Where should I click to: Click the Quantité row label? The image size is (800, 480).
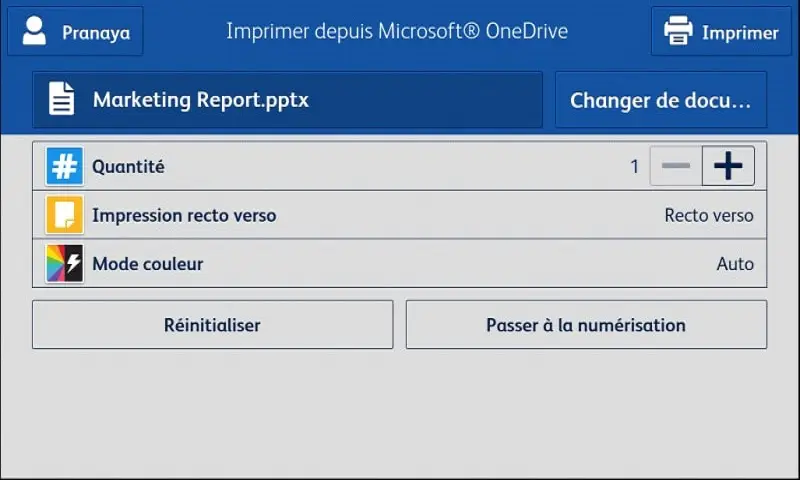pyautogui.click(x=128, y=167)
